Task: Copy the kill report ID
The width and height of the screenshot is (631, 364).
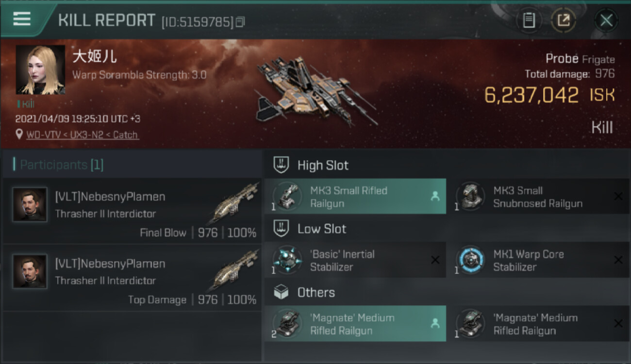Action: (x=240, y=22)
